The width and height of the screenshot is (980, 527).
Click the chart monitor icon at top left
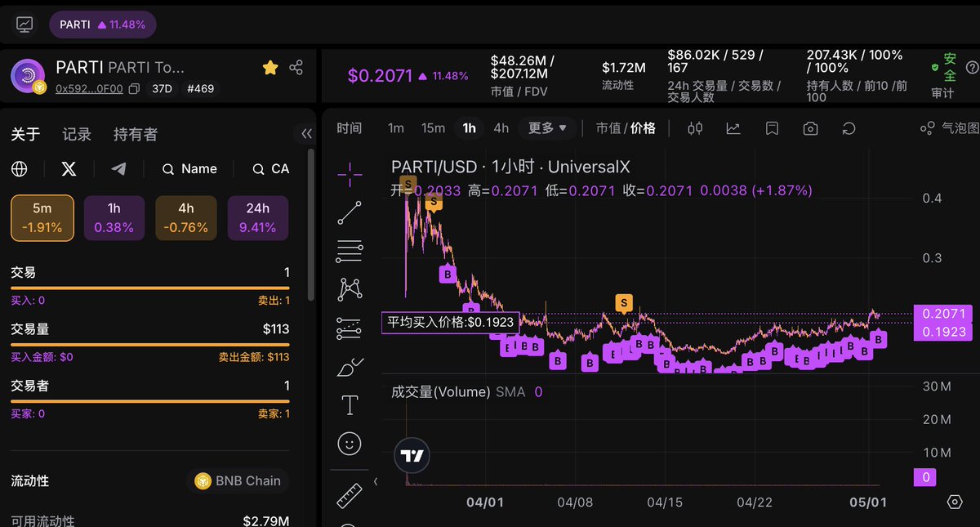click(x=24, y=25)
